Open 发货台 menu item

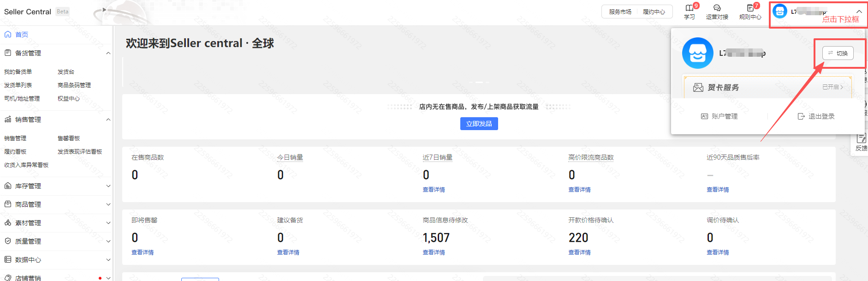pyautogui.click(x=66, y=72)
